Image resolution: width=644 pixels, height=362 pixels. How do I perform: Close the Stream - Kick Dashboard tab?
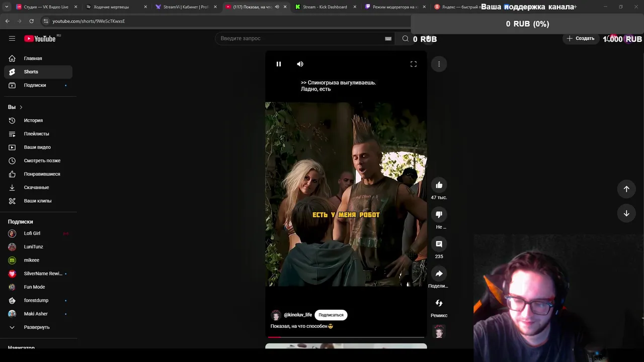(355, 7)
